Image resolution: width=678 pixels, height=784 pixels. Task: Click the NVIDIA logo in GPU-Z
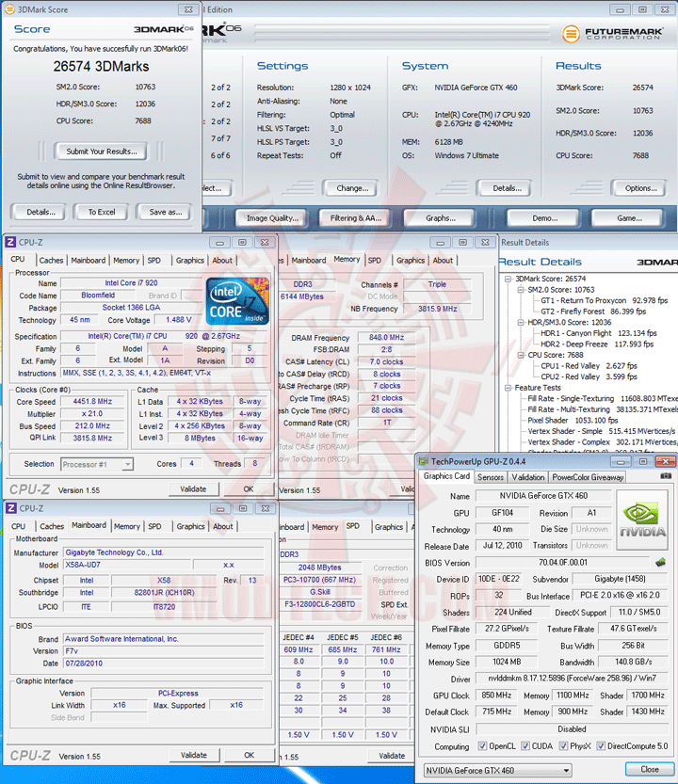click(x=642, y=520)
